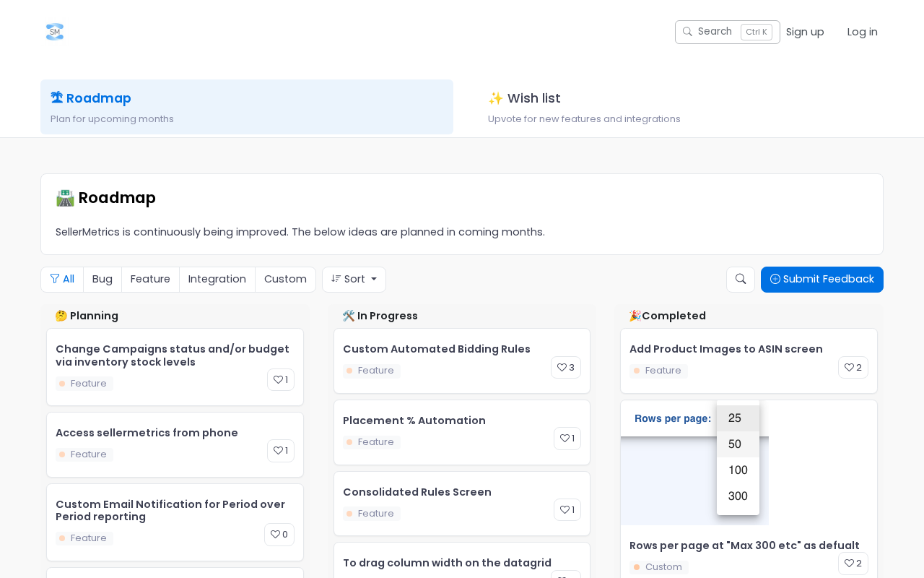Click the Submit Feedback button

822,280
